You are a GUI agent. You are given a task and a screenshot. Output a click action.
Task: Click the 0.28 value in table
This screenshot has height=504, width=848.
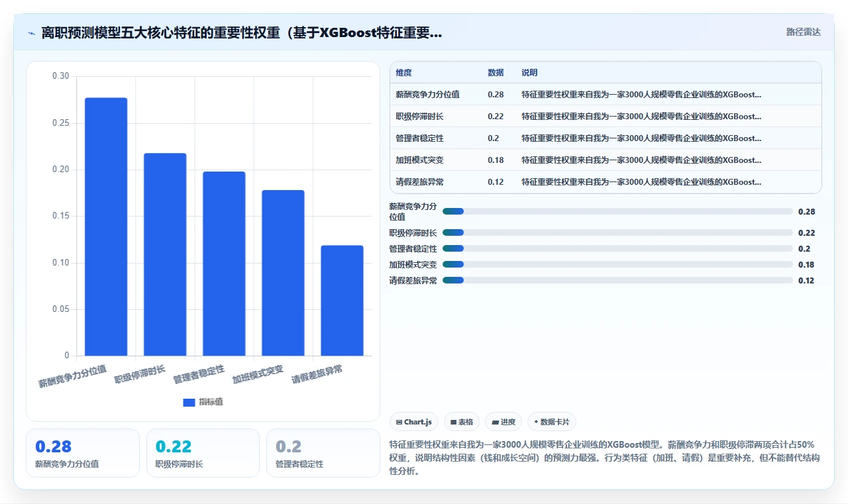point(496,94)
